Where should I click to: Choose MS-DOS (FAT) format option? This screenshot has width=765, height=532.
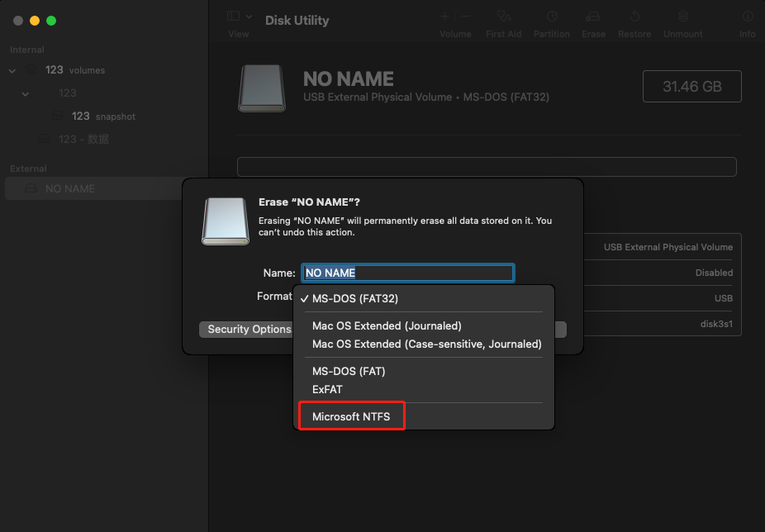[x=349, y=372]
